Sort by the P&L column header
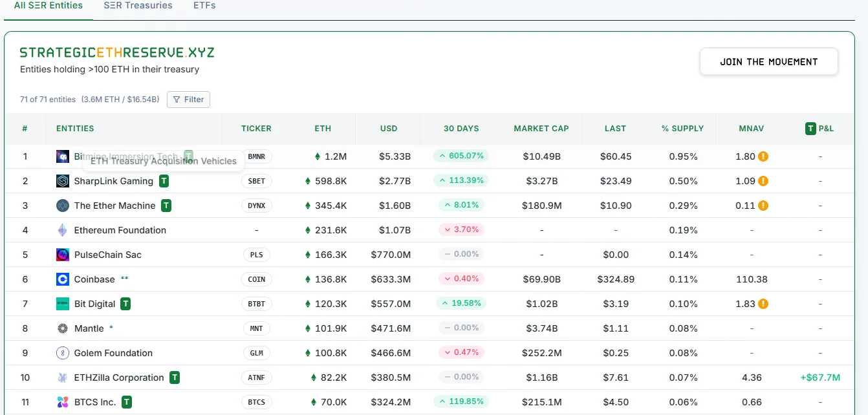Viewport: 868px width, 415px height. (819, 129)
